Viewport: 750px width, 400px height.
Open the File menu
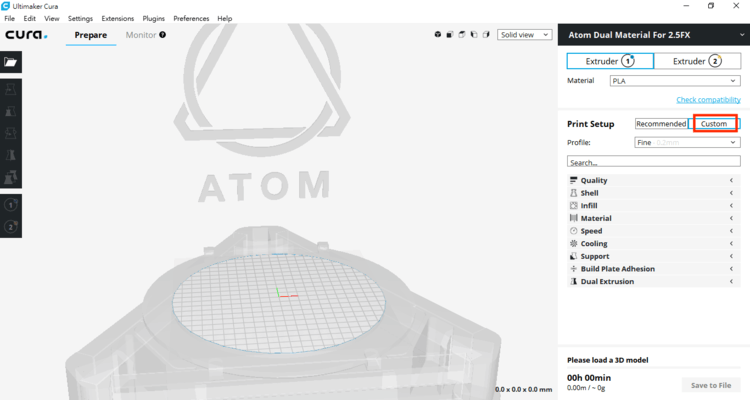10,18
